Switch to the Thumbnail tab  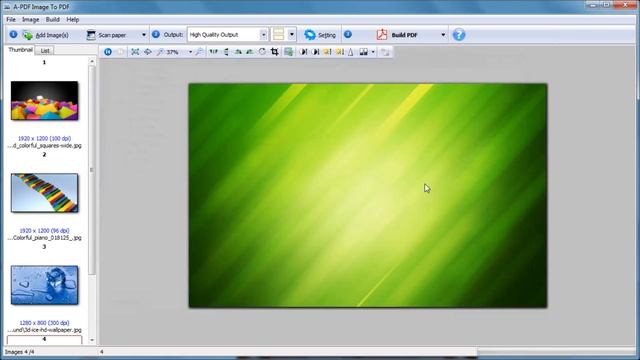pyautogui.click(x=20, y=50)
